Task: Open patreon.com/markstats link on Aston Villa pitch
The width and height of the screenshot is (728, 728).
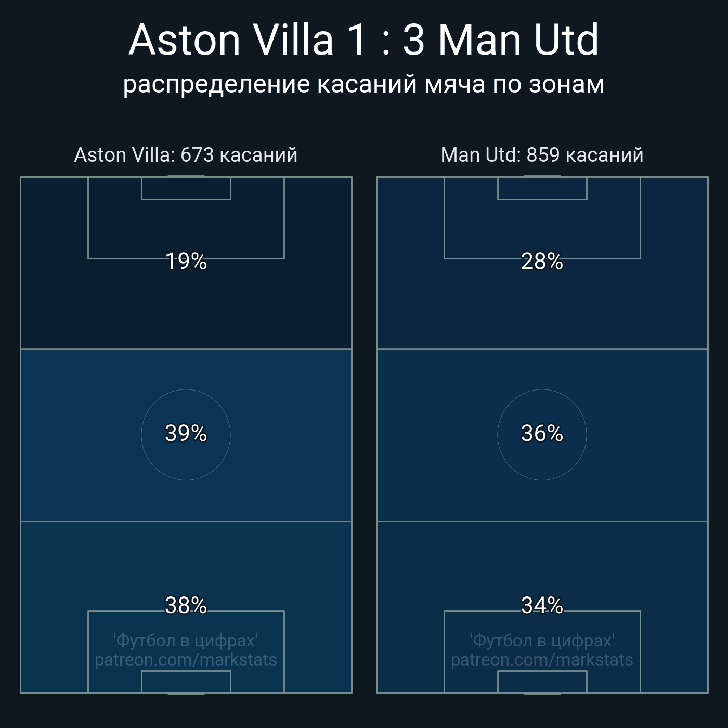Action: [x=186, y=660]
